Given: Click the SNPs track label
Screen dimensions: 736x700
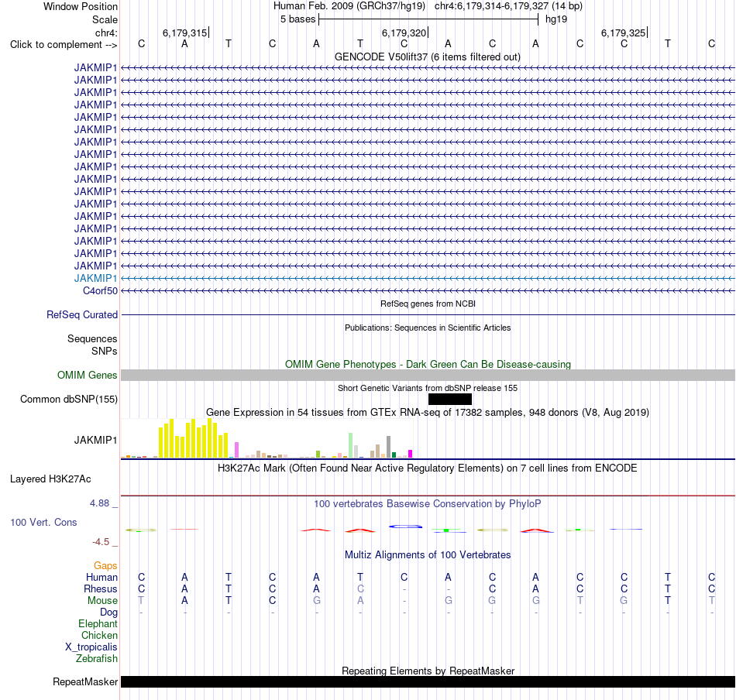Looking at the screenshot, I should coord(105,351).
